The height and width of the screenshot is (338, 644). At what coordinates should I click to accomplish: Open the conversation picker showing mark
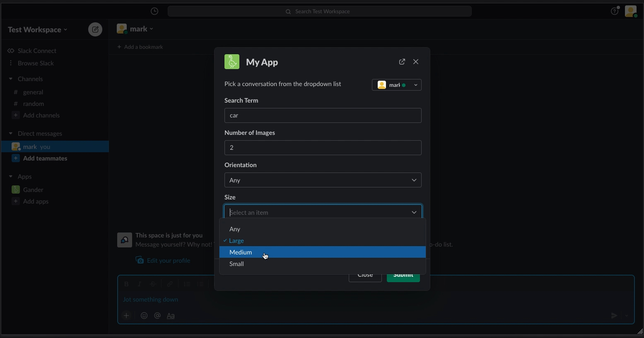[x=397, y=85]
